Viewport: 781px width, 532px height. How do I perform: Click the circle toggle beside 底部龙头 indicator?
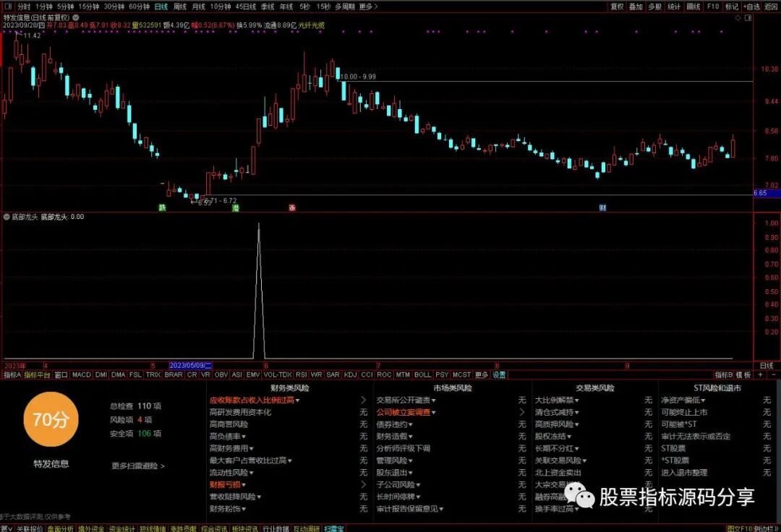tap(7, 217)
